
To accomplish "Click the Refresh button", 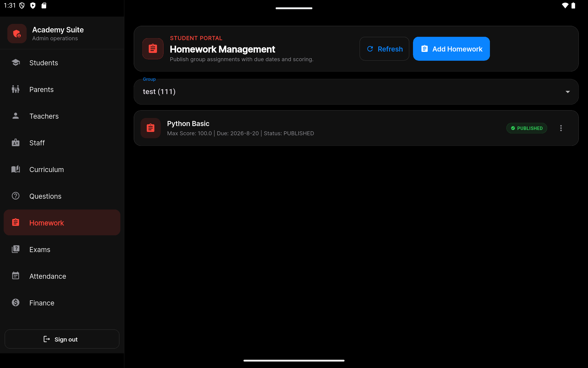I will point(384,49).
